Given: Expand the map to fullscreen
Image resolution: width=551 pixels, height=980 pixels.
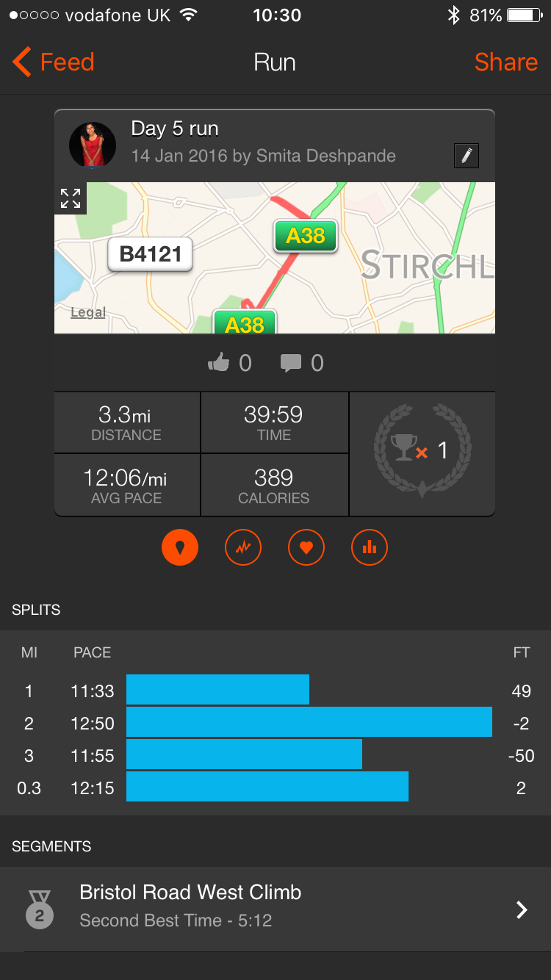Looking at the screenshot, I should point(71,198).
